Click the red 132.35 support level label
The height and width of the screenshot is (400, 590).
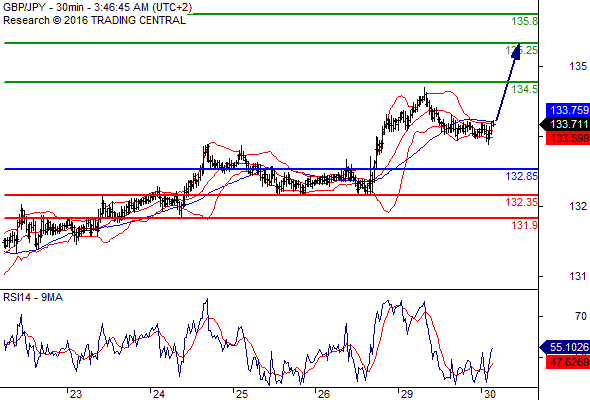point(522,202)
